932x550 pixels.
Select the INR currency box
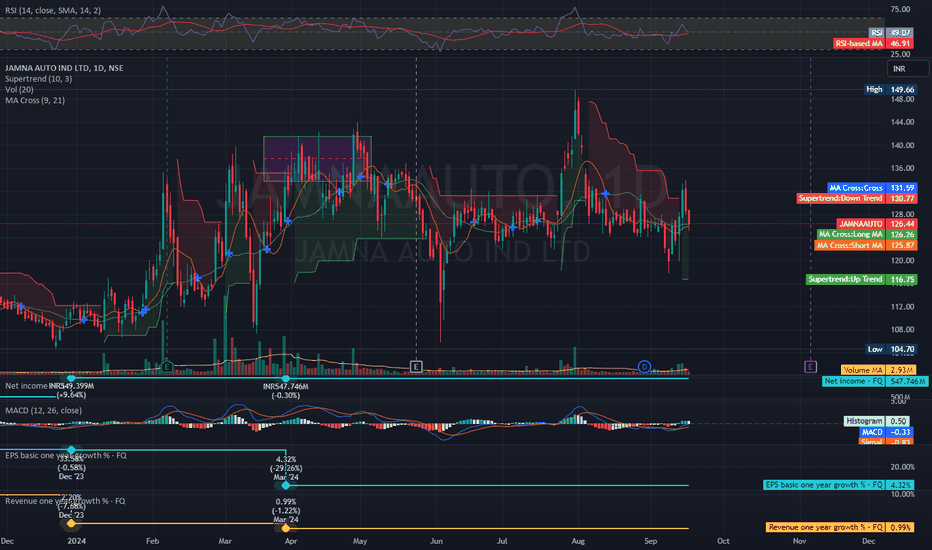(x=908, y=69)
